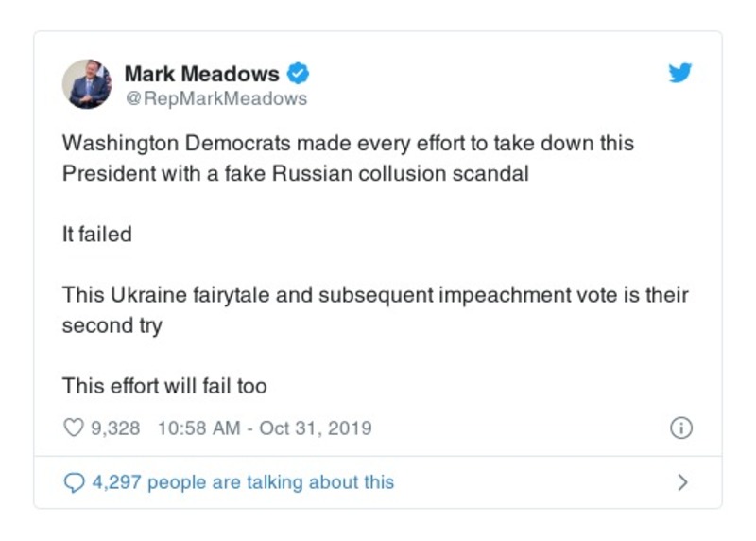Click the 10:58 AM time text
756x541 pixels.
198,428
